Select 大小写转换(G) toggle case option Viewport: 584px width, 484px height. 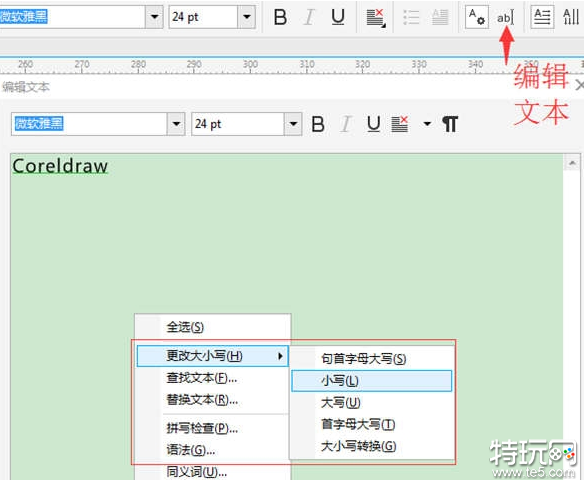pos(372,446)
